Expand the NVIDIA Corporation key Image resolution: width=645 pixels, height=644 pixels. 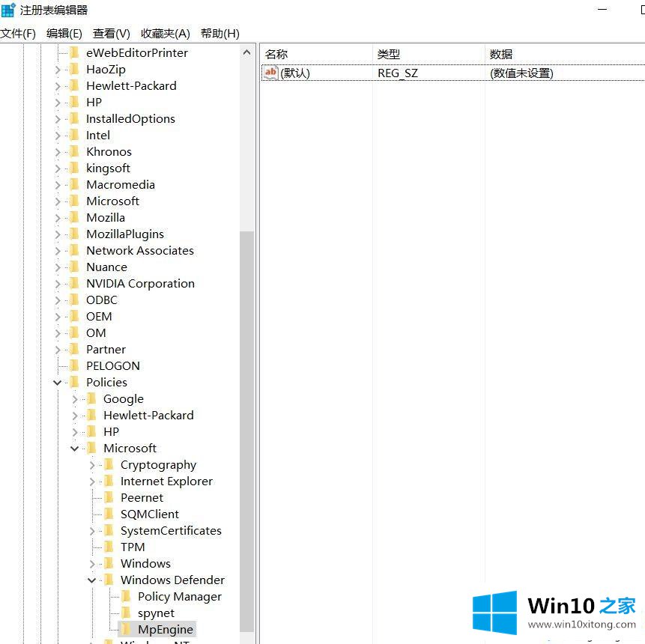pos(58,284)
